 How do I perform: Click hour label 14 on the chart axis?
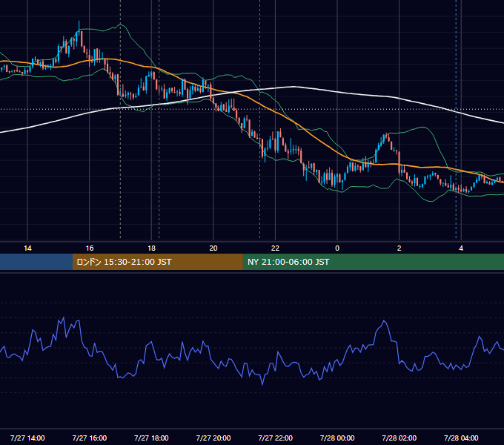(x=27, y=248)
